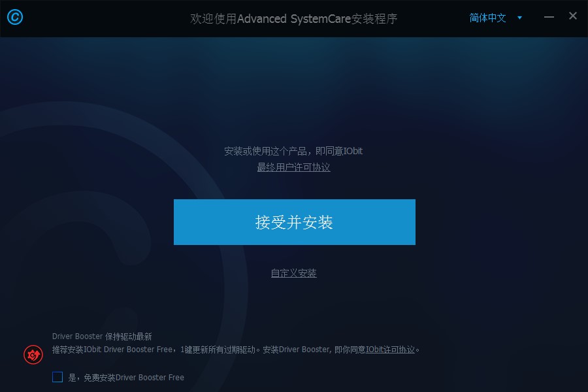
Task: Click the 接受并安装 button
Action: 295,222
